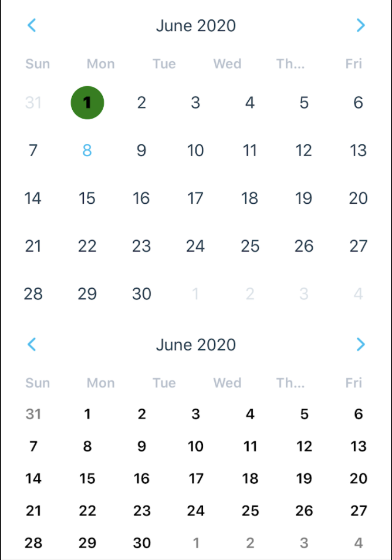Pick June 20 on top calendar

click(x=358, y=198)
